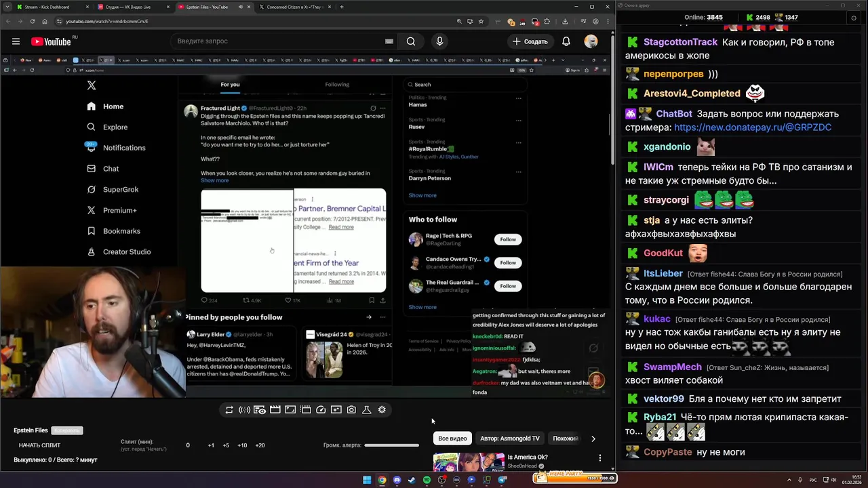Image resolution: width=868 pixels, height=488 pixels.
Task: Open the Chrome extensions puzzle icon
Action: coord(547,21)
